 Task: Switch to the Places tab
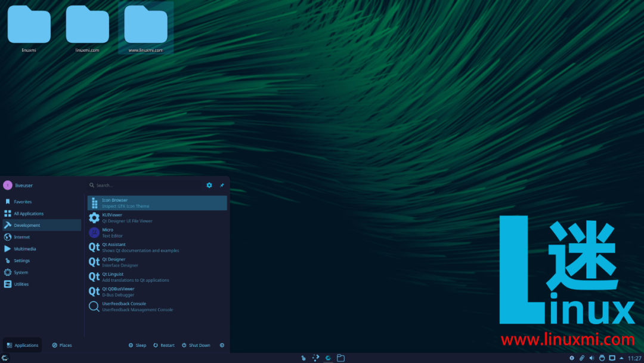click(61, 344)
